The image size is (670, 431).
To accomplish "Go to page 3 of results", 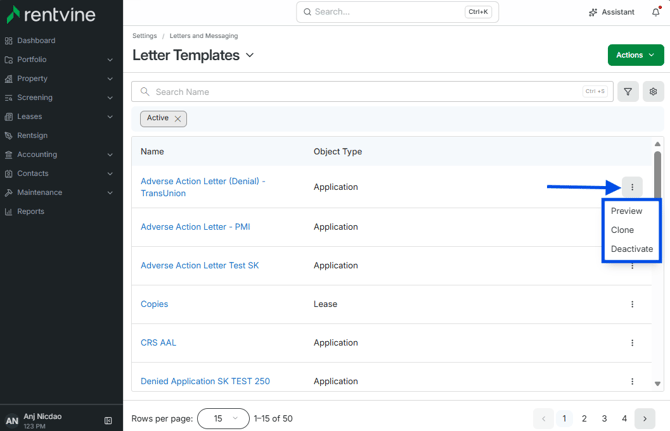I will pyautogui.click(x=604, y=419).
